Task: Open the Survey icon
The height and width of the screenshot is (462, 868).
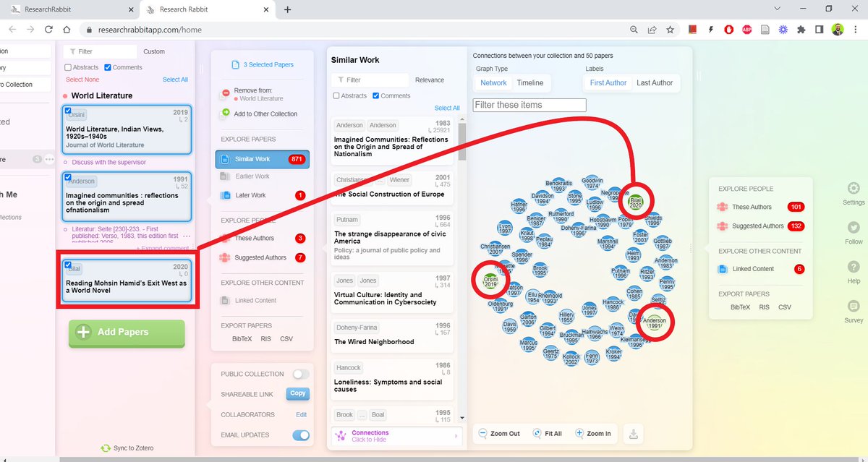Action: coord(854,305)
